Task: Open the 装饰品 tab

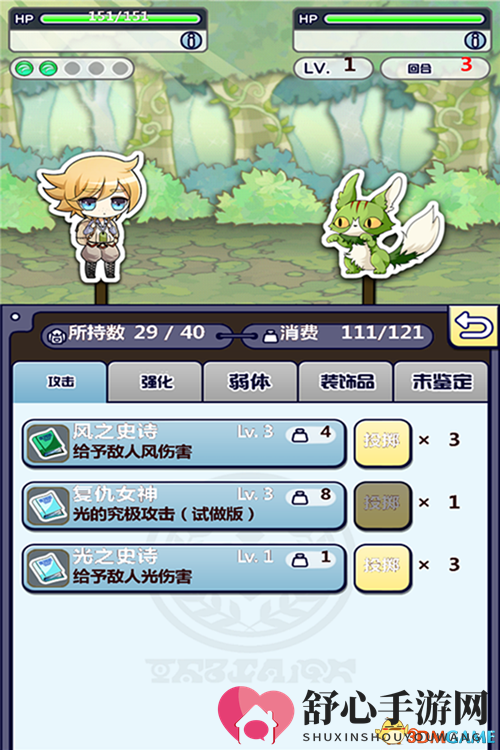Action: point(346,382)
